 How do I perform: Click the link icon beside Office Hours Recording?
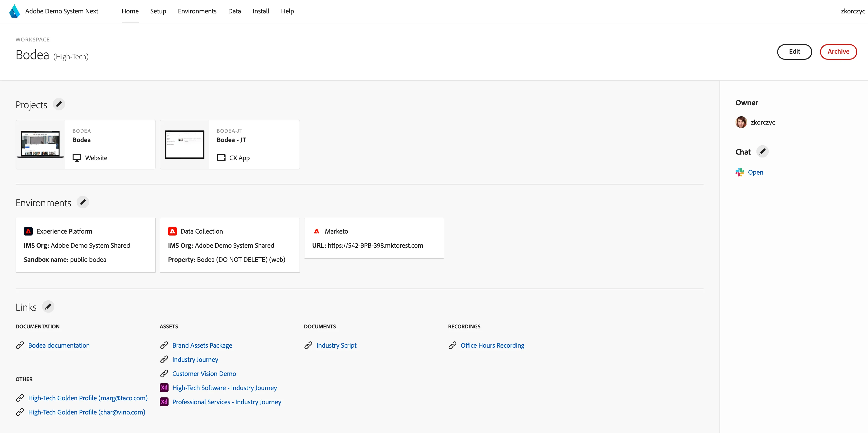452,345
